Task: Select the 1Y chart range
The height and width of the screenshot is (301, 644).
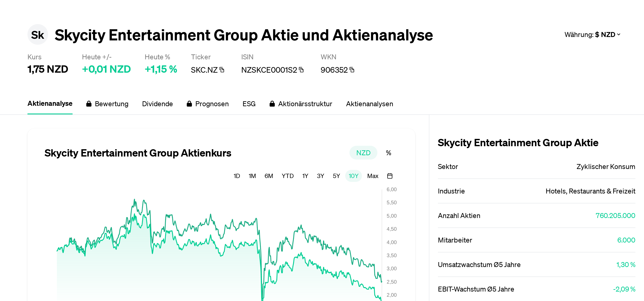Action: click(305, 176)
